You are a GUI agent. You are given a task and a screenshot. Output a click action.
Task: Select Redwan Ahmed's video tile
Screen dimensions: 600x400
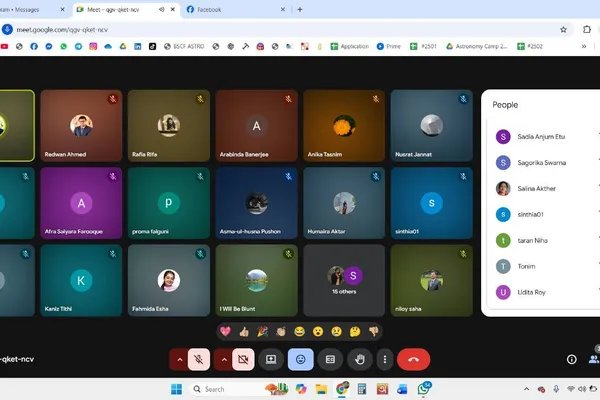coord(81,126)
